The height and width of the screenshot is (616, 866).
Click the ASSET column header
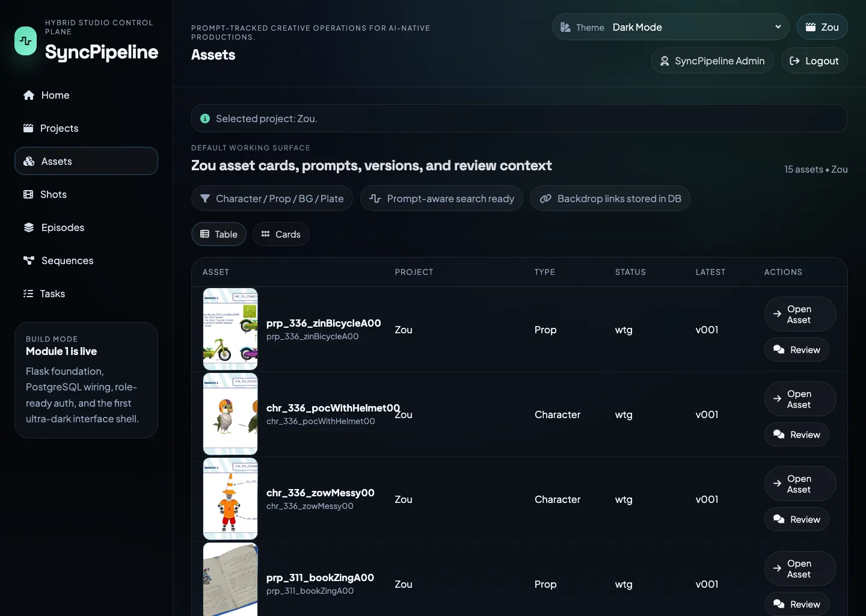(216, 272)
